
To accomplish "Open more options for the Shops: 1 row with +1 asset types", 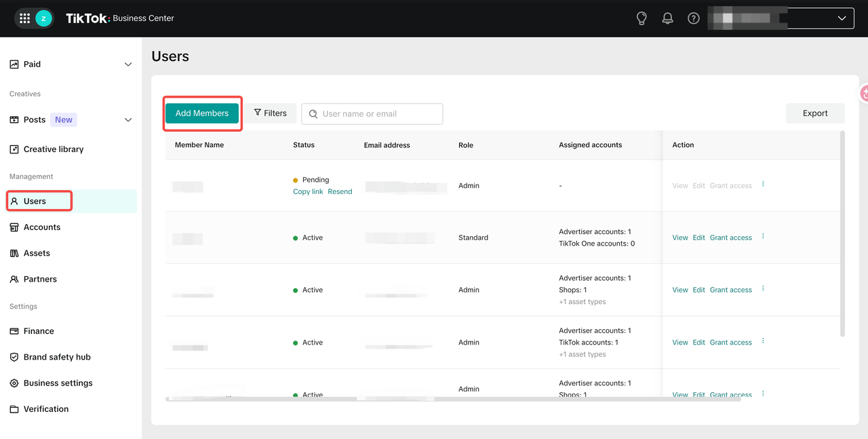I will 763,289.
